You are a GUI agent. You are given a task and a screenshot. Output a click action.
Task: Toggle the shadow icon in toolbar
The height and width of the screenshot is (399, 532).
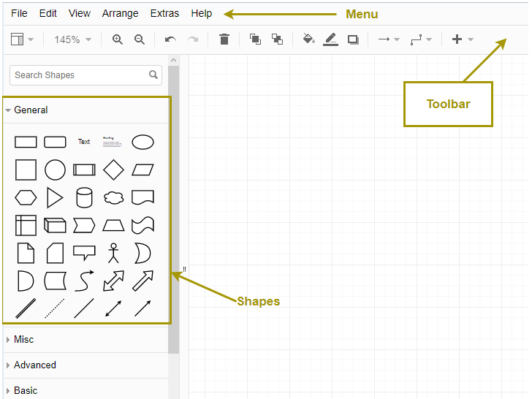[353, 39]
